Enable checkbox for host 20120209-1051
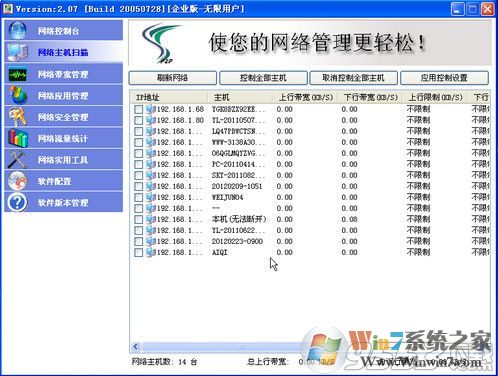The width and height of the screenshot is (498, 376). [x=139, y=186]
